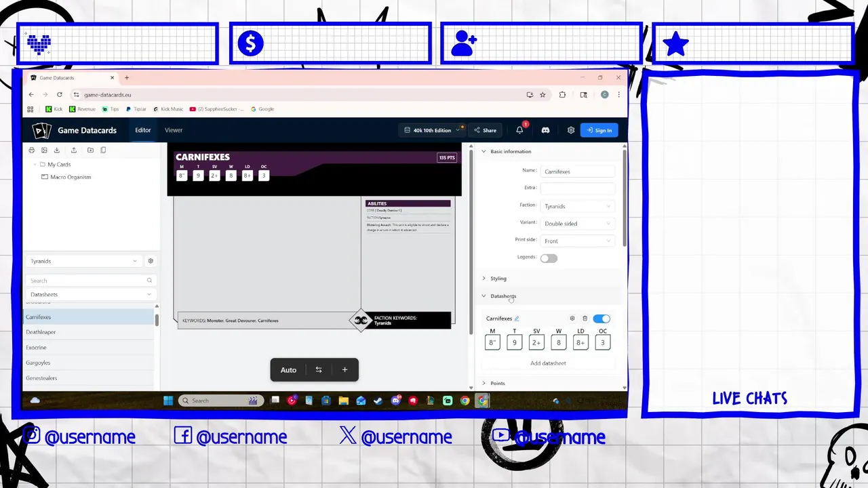This screenshot has height=488, width=868.
Task: Open the Revenue bookmark
Action: coord(81,108)
